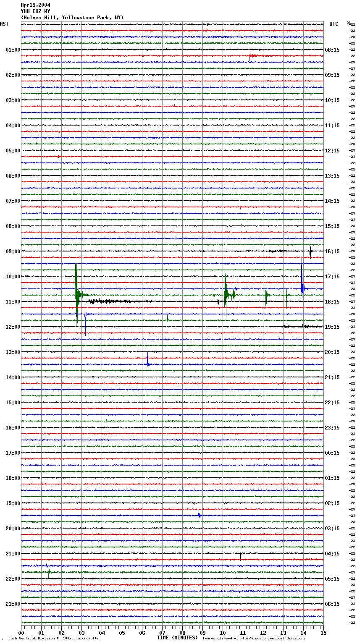Select the 22:00 MST row label
The image size is (357, 644).
pos(13,579)
